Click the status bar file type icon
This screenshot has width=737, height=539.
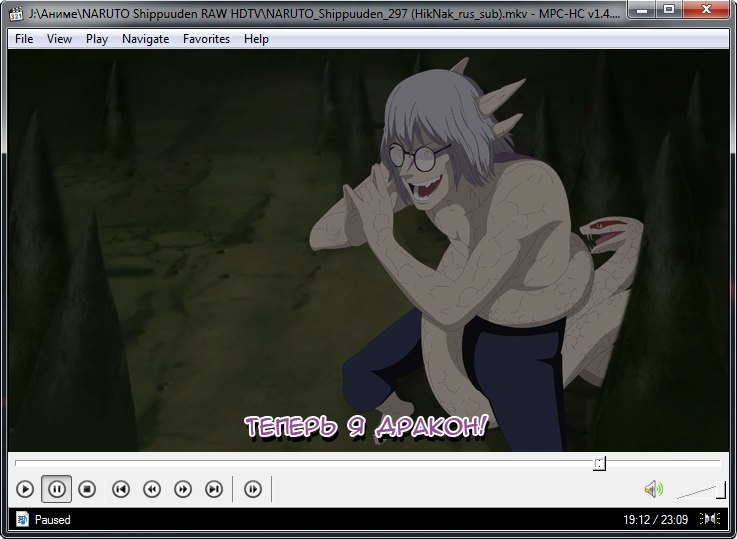[x=22, y=519]
